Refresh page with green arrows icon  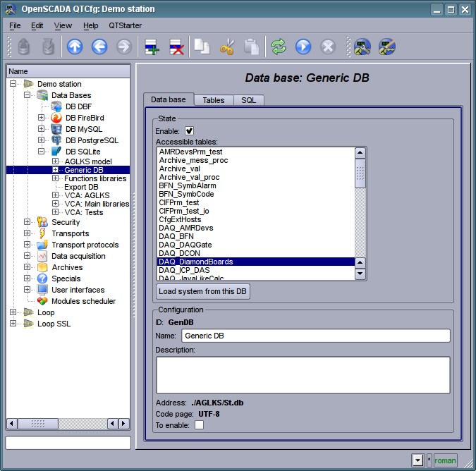pyautogui.click(x=279, y=47)
